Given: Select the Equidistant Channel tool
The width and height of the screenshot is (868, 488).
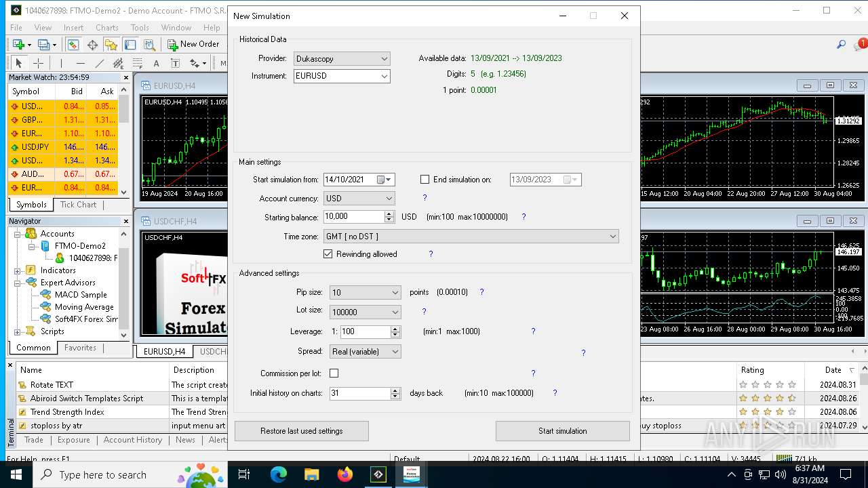Looking at the screenshot, I should tap(119, 63).
